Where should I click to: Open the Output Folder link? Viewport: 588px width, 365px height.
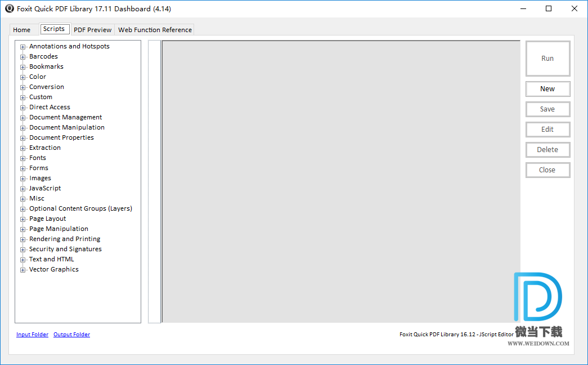pyautogui.click(x=71, y=334)
